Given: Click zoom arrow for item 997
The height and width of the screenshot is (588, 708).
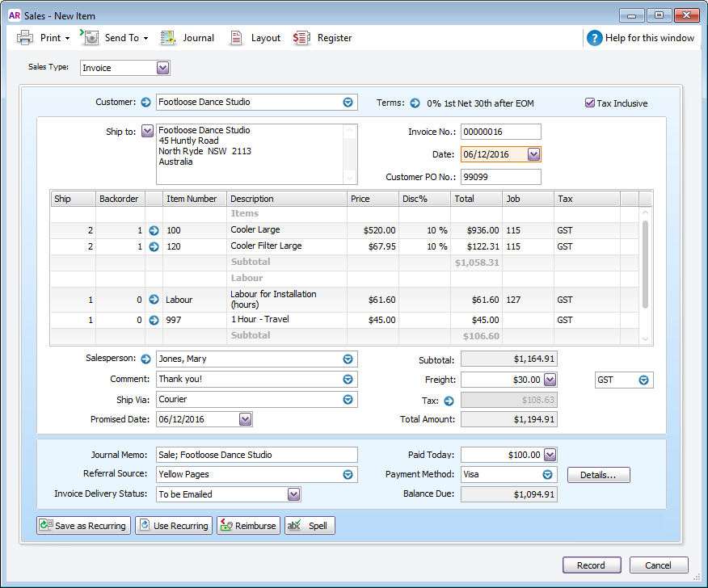Looking at the screenshot, I should coord(154,320).
